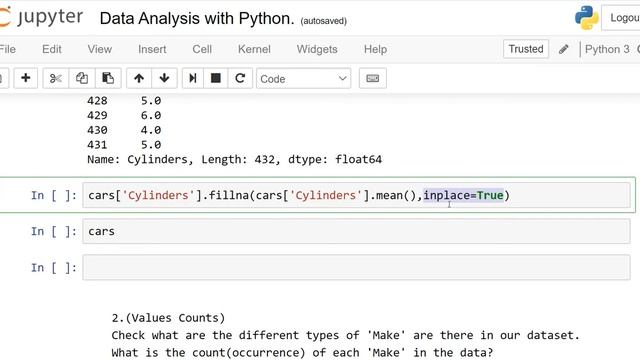
Task: Click the (autosaved) status text
Action: tap(324, 21)
